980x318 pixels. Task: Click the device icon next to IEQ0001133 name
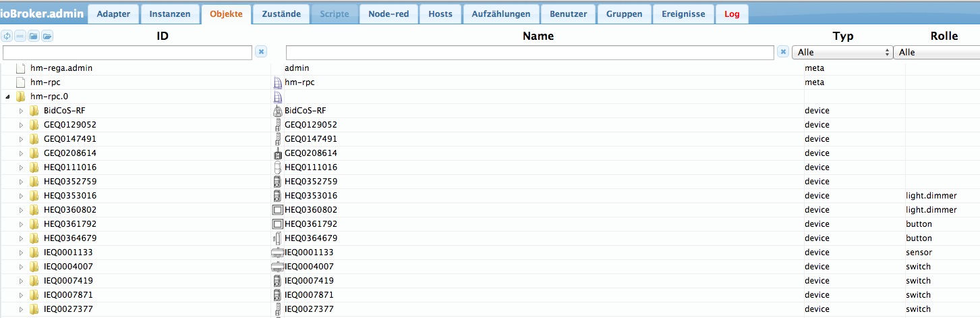tap(277, 253)
